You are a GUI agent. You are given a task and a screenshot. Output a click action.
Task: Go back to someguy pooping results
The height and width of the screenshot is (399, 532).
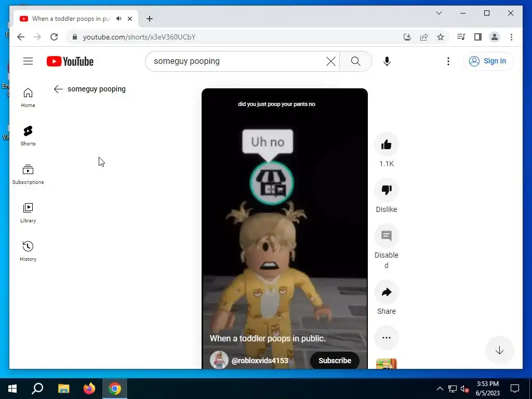coord(58,89)
